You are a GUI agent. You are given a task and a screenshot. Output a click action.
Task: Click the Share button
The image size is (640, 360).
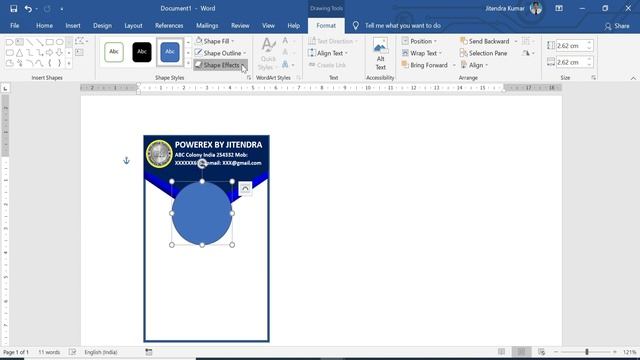pos(617,26)
